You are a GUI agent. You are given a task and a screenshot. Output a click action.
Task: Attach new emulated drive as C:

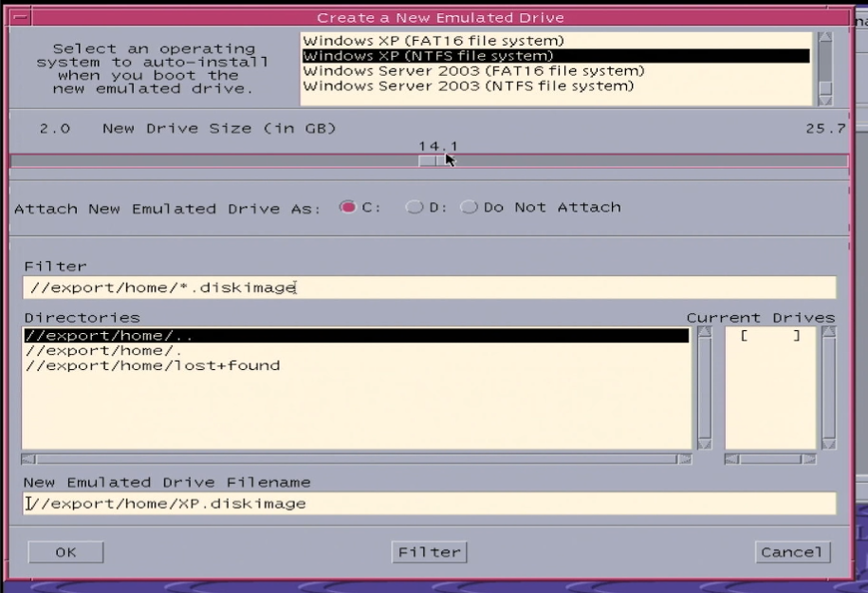pos(347,207)
